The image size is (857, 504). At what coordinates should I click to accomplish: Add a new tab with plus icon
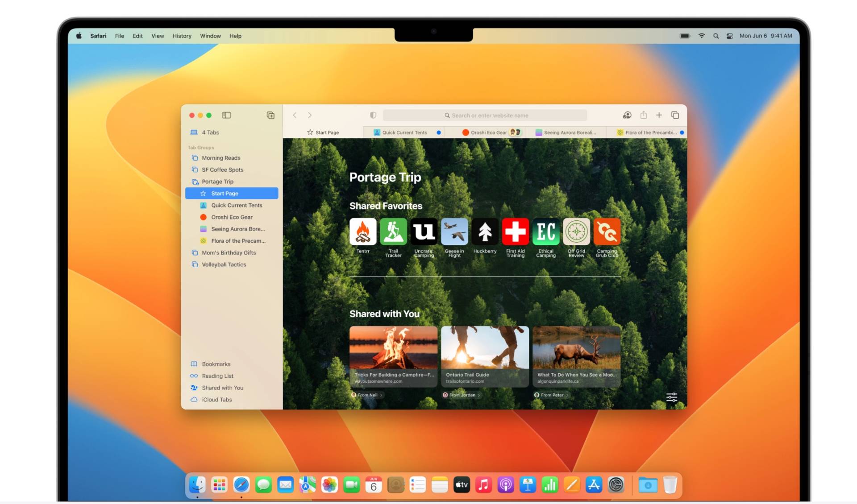659,115
